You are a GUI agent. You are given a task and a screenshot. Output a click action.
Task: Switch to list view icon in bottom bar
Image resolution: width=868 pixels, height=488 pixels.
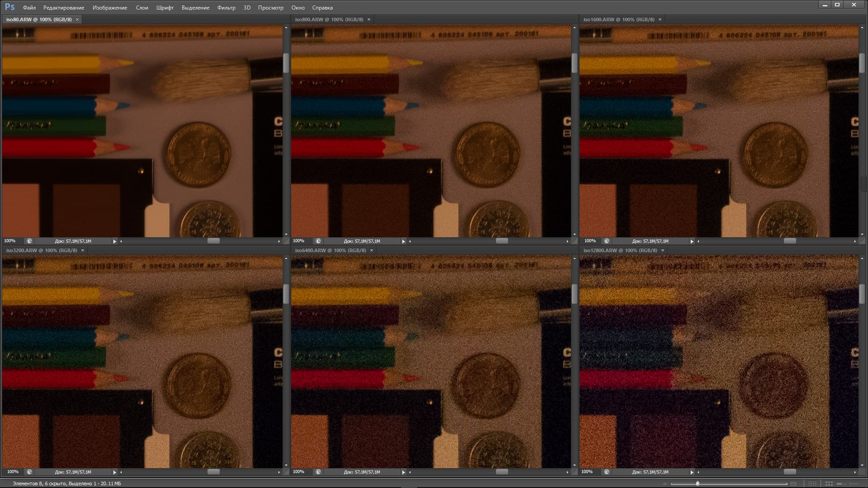(854, 483)
